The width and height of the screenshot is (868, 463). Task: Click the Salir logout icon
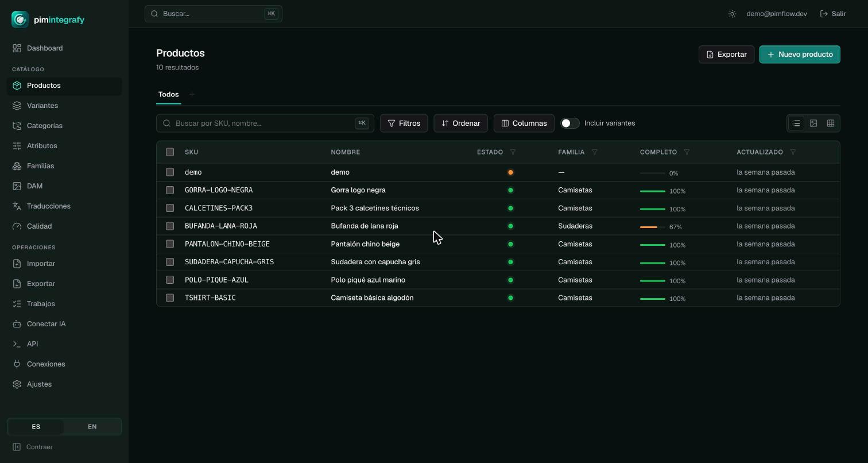(824, 14)
